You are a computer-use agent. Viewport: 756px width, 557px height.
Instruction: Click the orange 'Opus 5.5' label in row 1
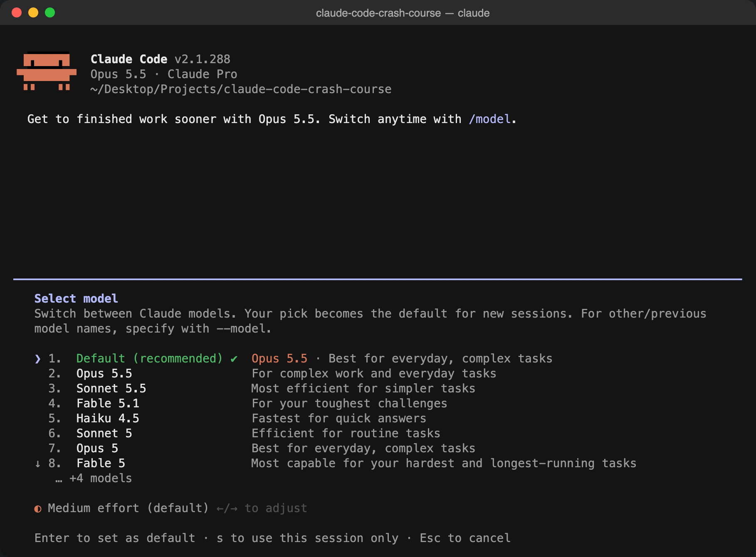[279, 358]
